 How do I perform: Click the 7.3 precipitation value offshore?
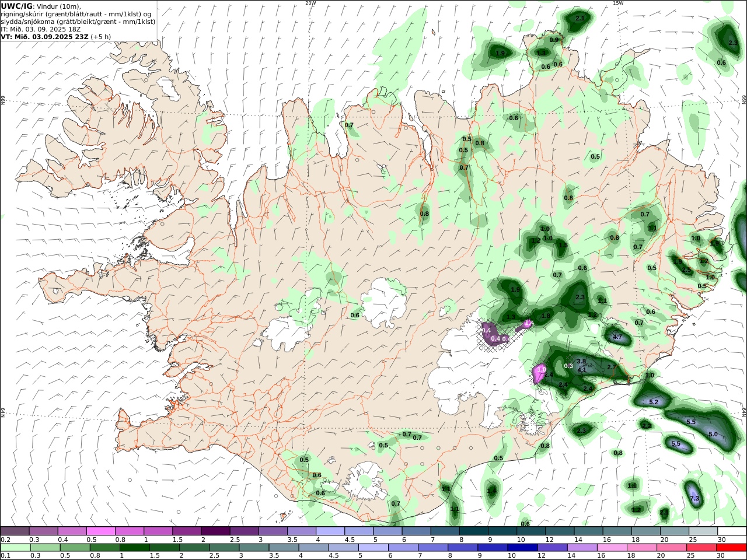point(694,498)
